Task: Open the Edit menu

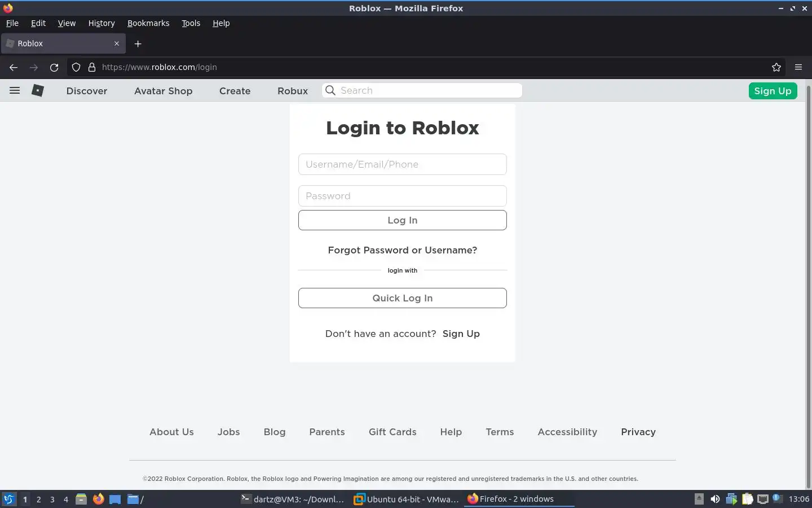Action: [x=38, y=23]
